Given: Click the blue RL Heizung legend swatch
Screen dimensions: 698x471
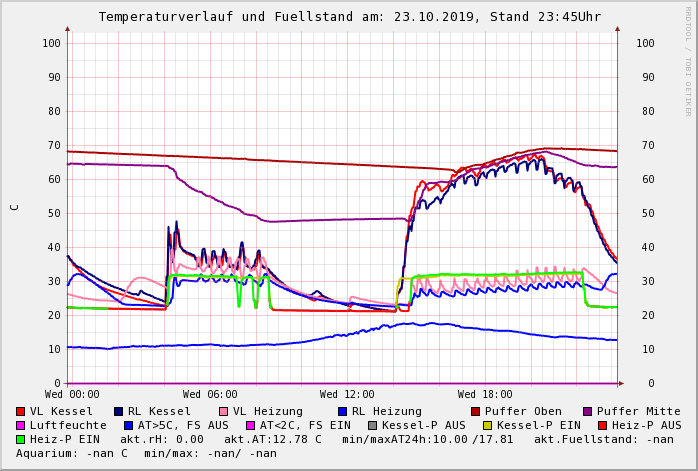Looking at the screenshot, I should [341, 411].
